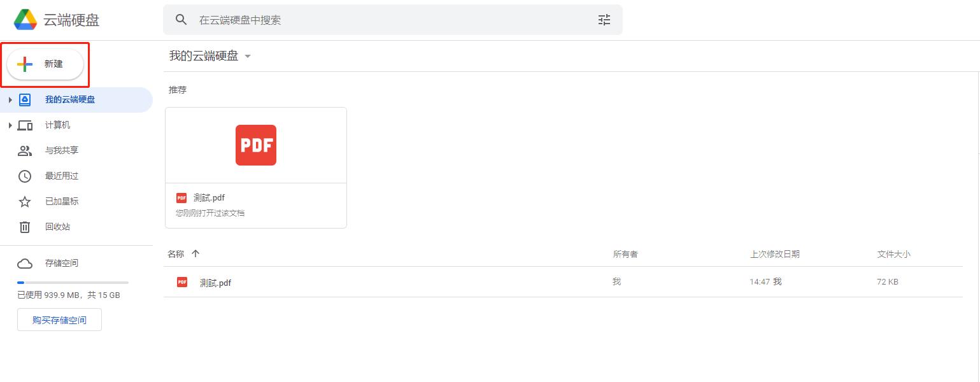Open the 我的云端硬盘 title dropdown
This screenshot has width=980, height=382.
248,56
